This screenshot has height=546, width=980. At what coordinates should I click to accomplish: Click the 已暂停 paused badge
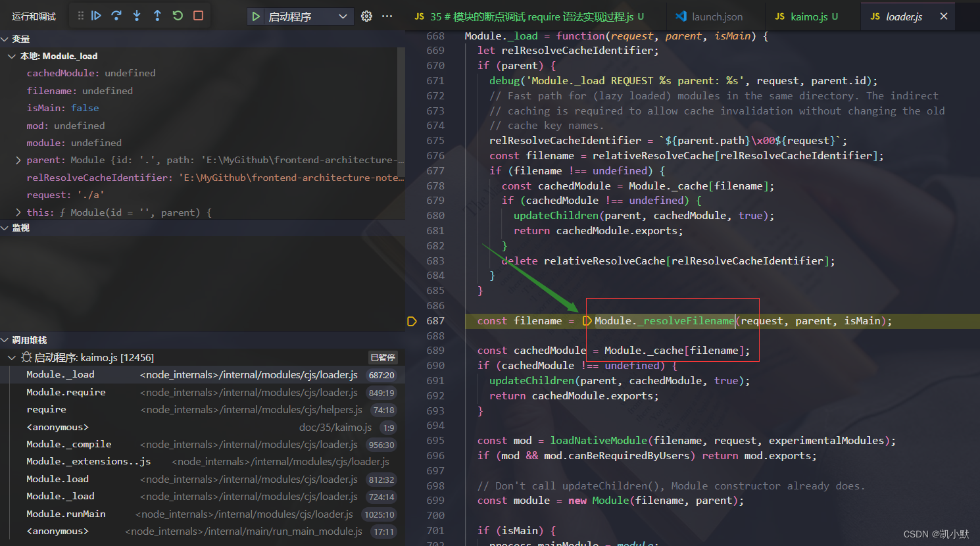(383, 358)
